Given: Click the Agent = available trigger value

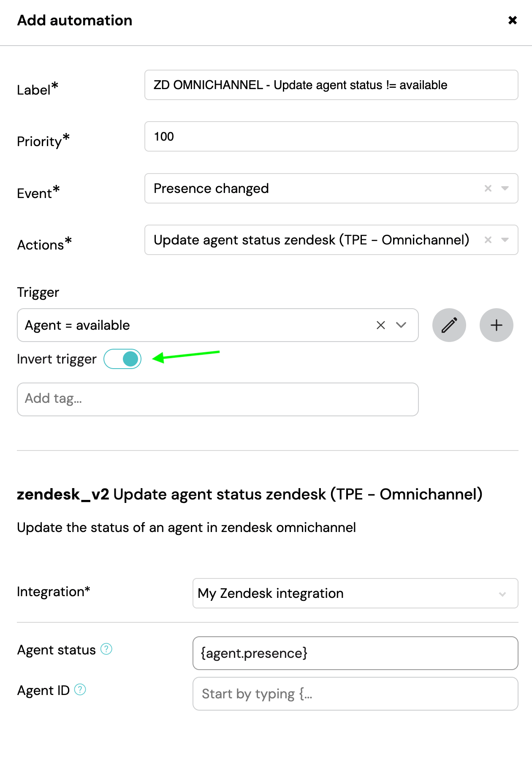Looking at the screenshot, I should pos(78,325).
